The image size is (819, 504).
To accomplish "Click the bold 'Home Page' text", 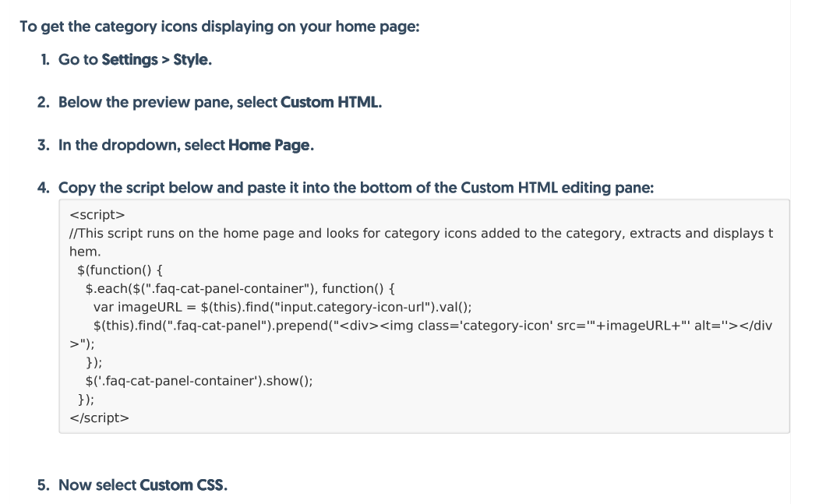I will [270, 145].
